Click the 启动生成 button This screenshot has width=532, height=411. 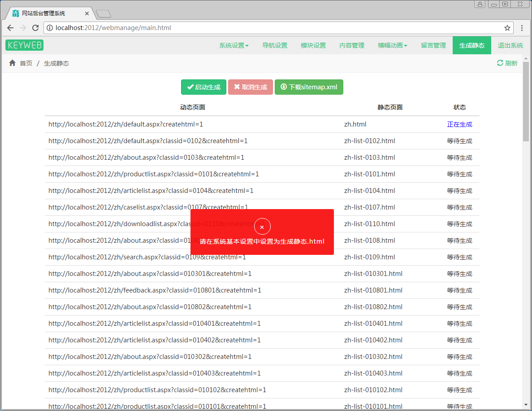[204, 87]
